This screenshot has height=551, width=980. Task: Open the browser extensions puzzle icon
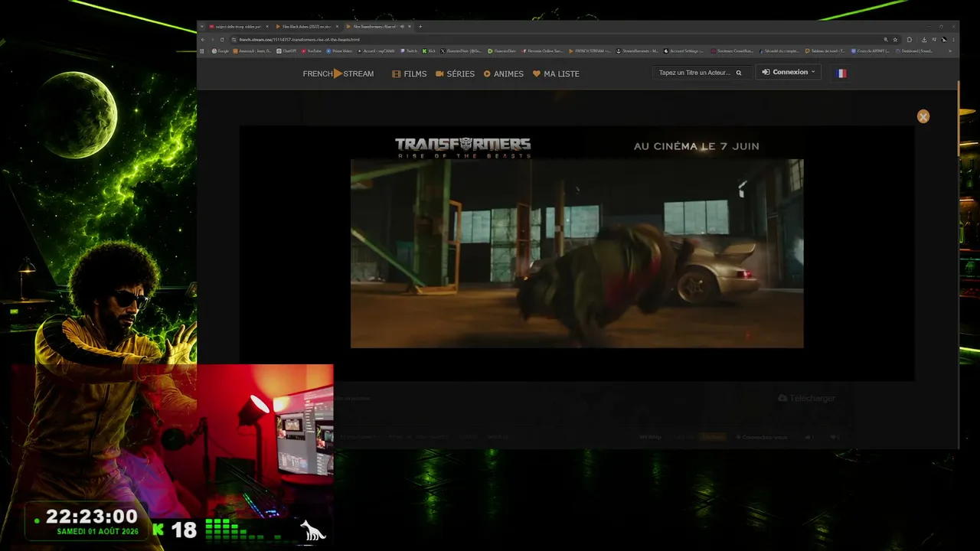coord(910,40)
